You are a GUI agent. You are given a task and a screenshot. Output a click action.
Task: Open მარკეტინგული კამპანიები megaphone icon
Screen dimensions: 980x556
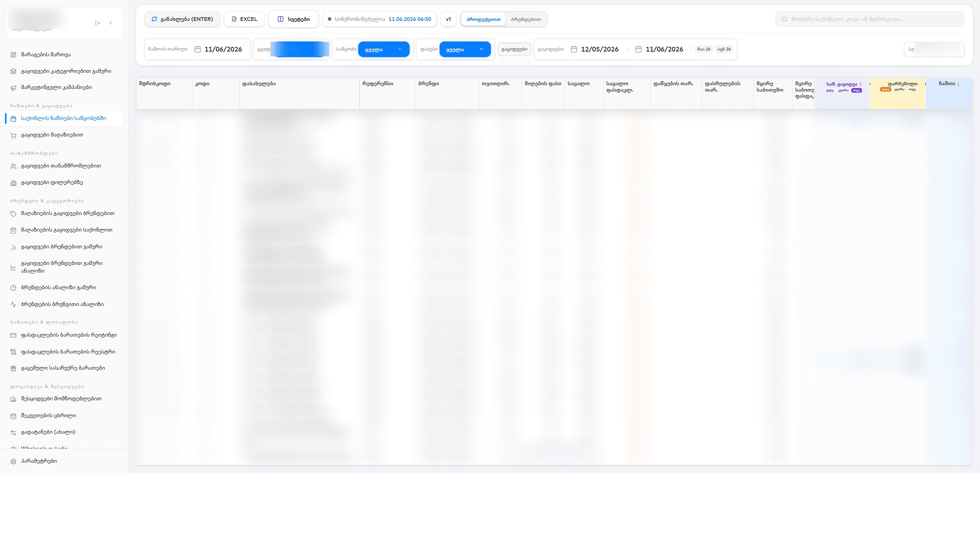point(13,88)
